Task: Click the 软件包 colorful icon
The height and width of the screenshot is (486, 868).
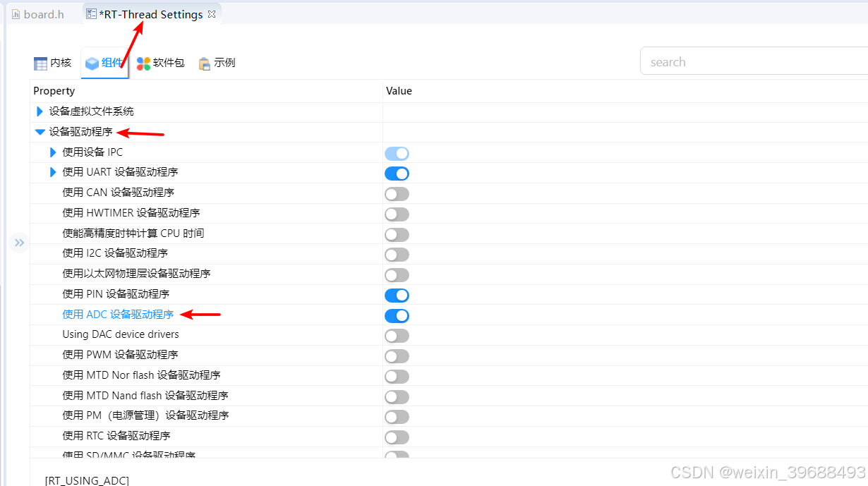Action: point(143,63)
